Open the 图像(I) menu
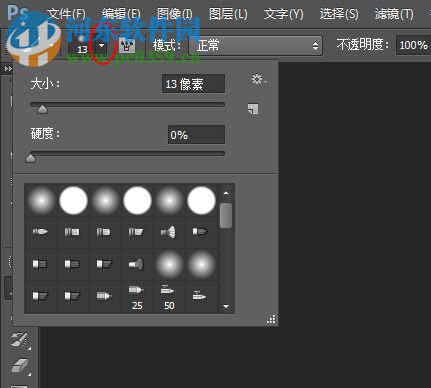This screenshot has height=388, width=431. click(175, 14)
